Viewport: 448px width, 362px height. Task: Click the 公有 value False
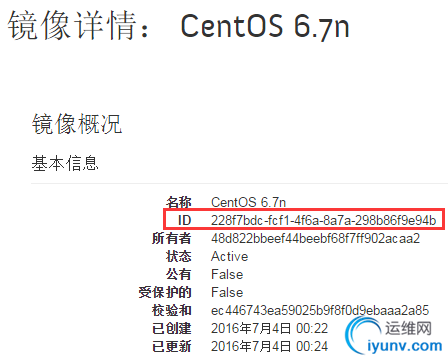click(227, 274)
